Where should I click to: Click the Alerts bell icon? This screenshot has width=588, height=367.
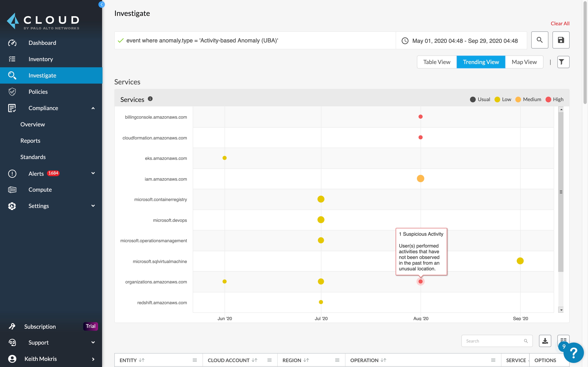[x=12, y=173]
